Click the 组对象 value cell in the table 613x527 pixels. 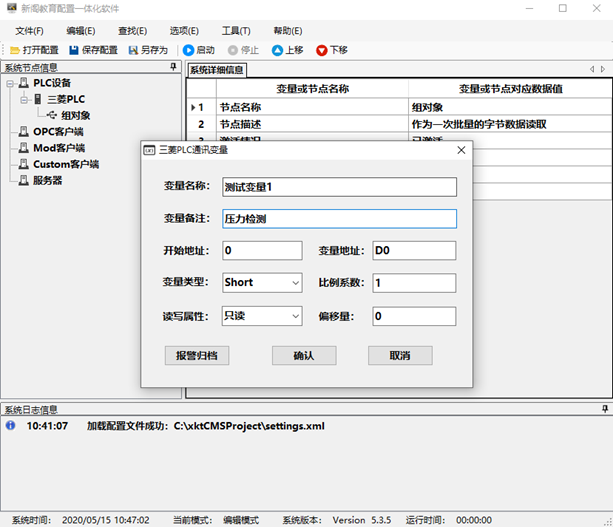tap(510, 107)
